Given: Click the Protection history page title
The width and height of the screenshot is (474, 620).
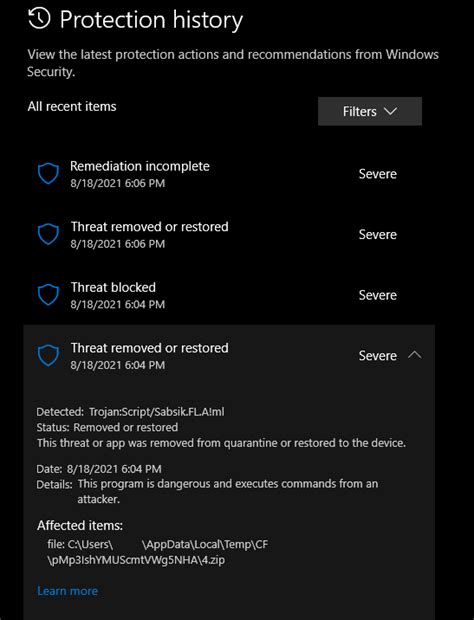Looking at the screenshot, I should (x=151, y=20).
